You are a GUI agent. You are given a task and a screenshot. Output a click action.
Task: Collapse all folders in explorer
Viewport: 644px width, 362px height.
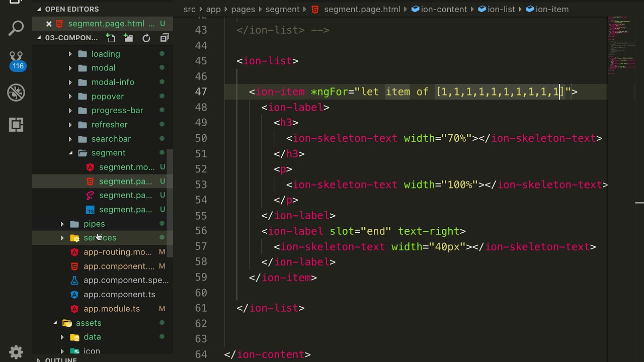tap(165, 38)
